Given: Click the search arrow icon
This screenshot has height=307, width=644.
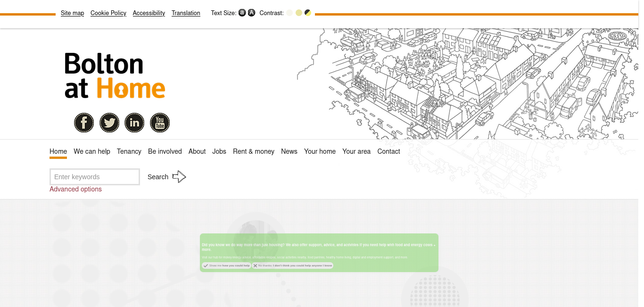Looking at the screenshot, I should tap(179, 177).
